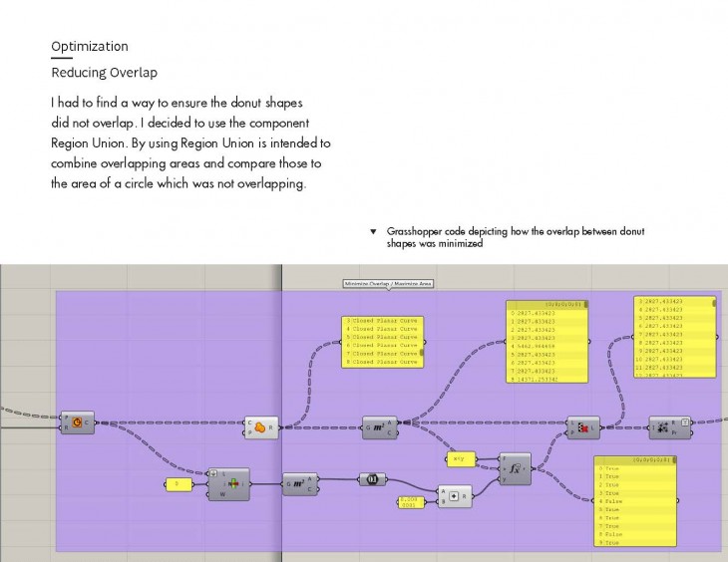
Task: Click the Addition component with A B inputs
Action: click(x=455, y=496)
